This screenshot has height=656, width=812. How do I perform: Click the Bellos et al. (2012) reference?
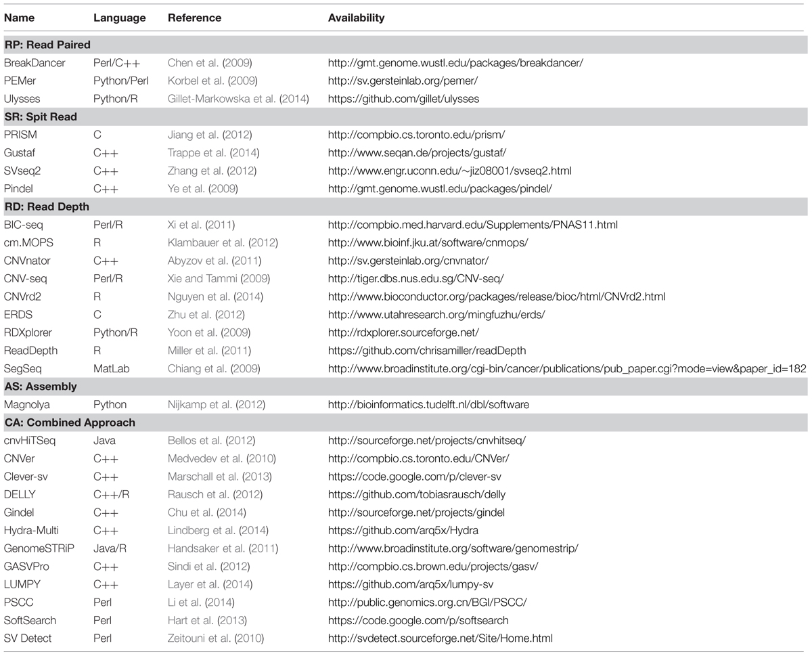pos(212,440)
